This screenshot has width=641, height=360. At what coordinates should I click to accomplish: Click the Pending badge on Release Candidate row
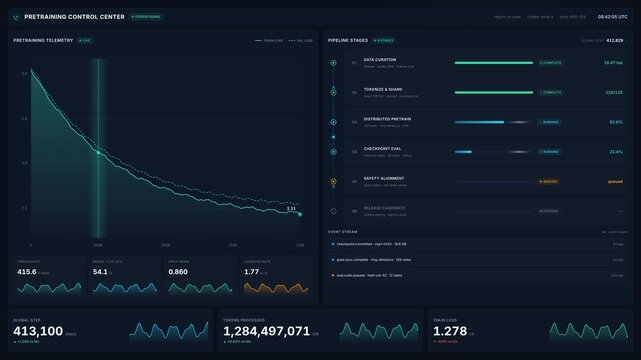coord(549,211)
